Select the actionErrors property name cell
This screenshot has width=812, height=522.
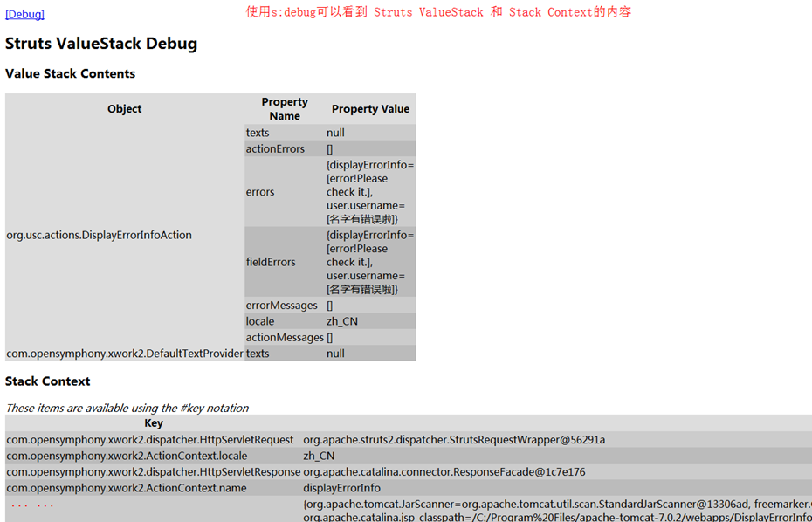tap(285, 148)
